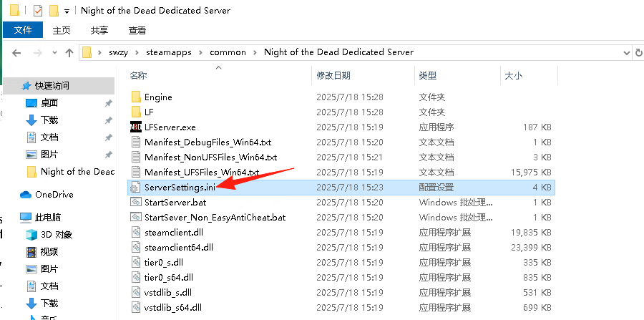644x320 pixels.
Task: Select the steamclient64.dll file icon
Action: point(136,247)
